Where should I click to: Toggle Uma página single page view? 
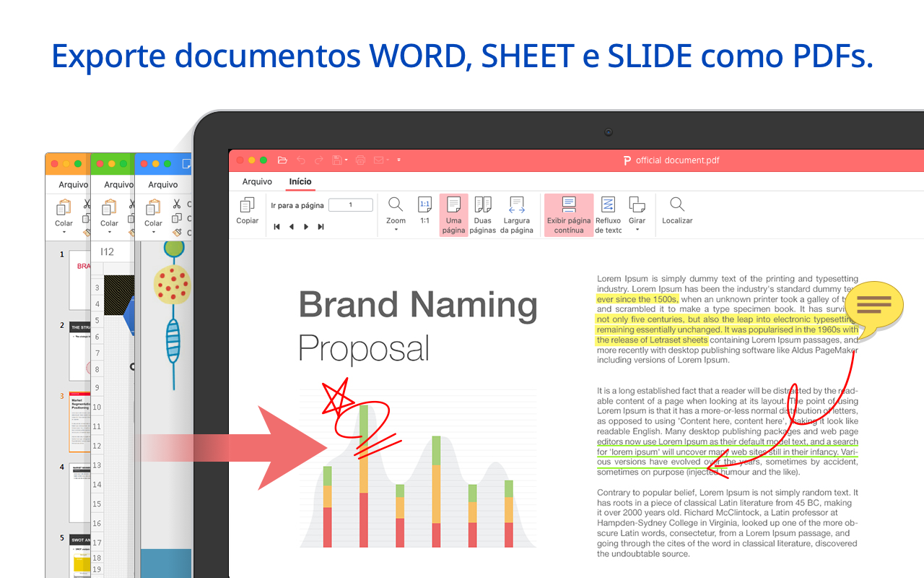click(453, 215)
